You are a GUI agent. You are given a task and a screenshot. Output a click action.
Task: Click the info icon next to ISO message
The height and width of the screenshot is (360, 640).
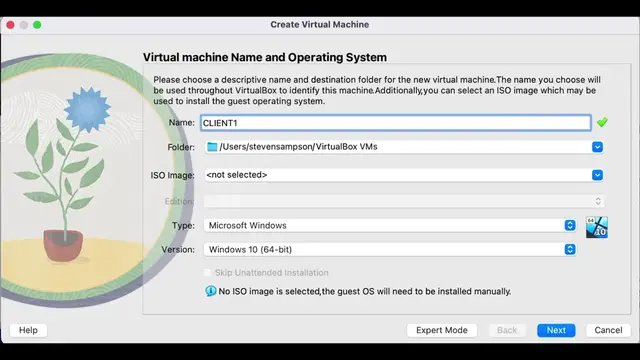tap(211, 291)
